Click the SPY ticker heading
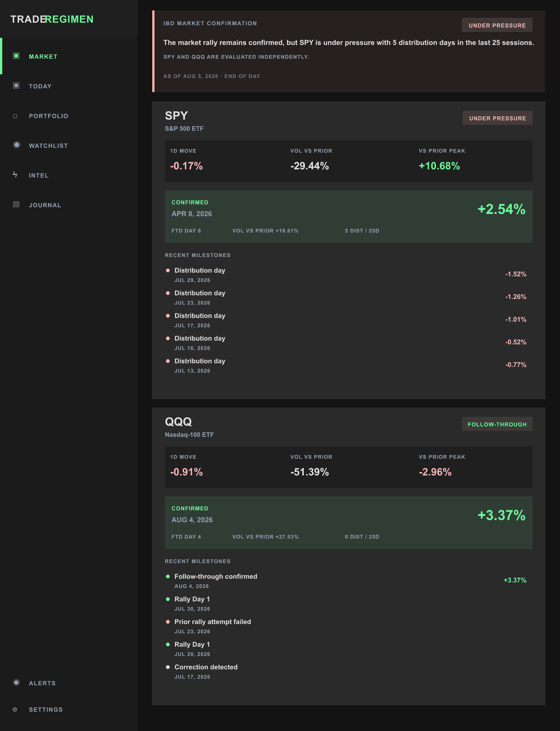The width and height of the screenshot is (560, 731). pyautogui.click(x=176, y=116)
